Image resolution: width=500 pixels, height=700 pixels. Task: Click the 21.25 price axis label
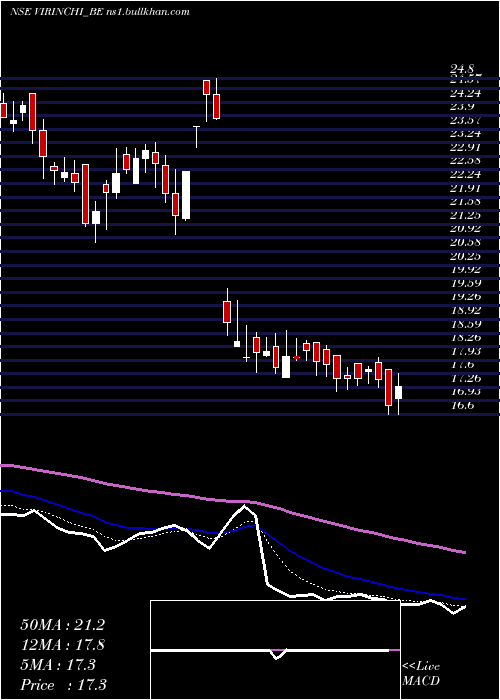point(465,216)
